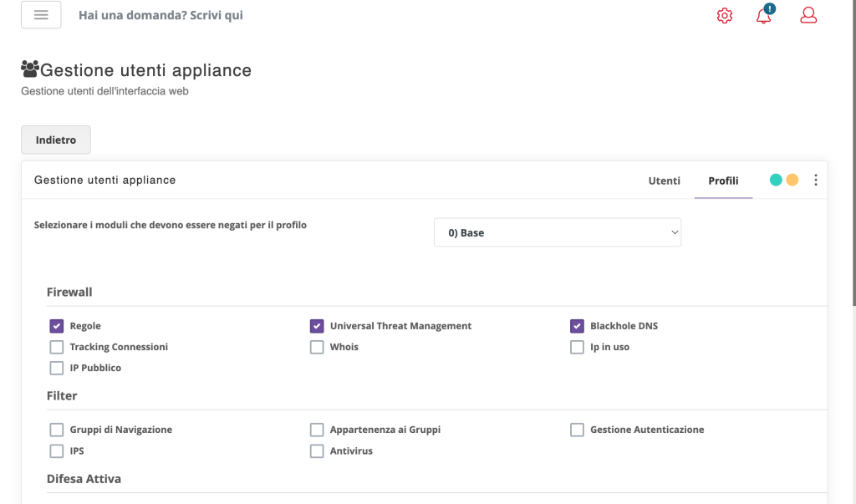Open the user account icon

coord(807,15)
